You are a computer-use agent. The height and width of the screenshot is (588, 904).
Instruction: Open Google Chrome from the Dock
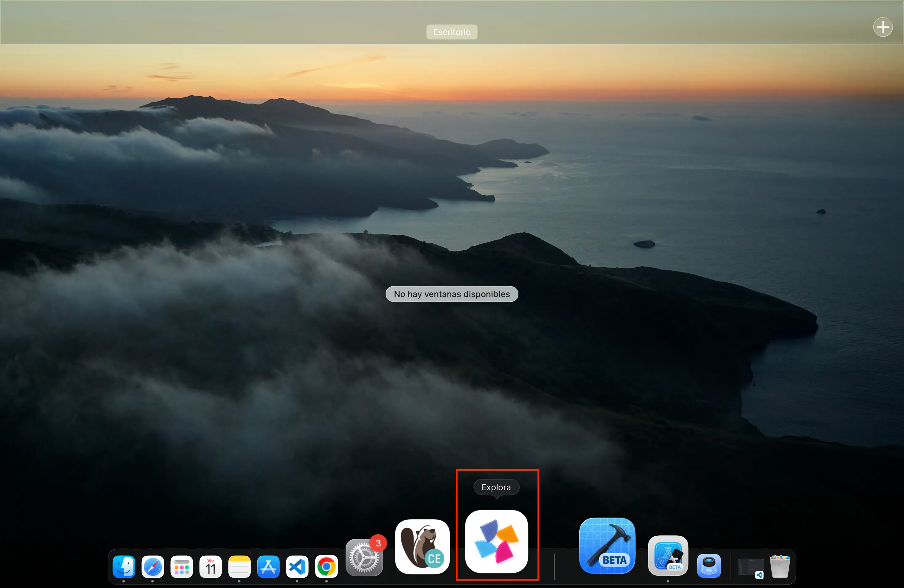[326, 567]
